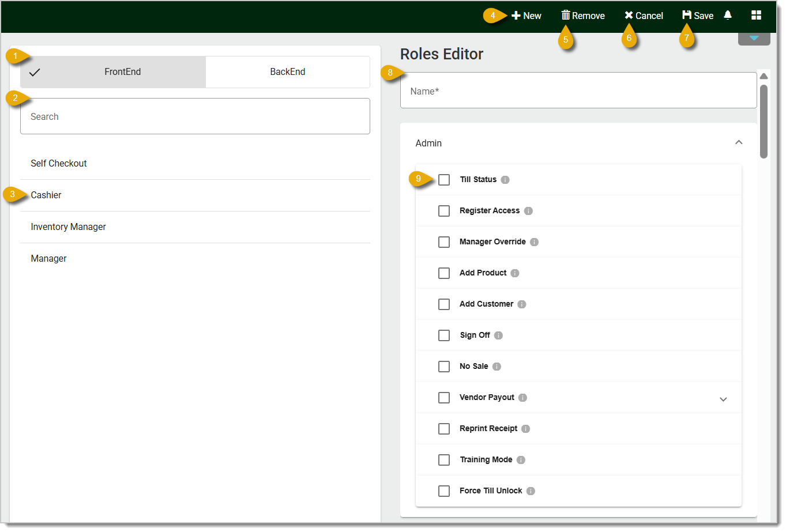Show info for Manager Override

click(535, 242)
